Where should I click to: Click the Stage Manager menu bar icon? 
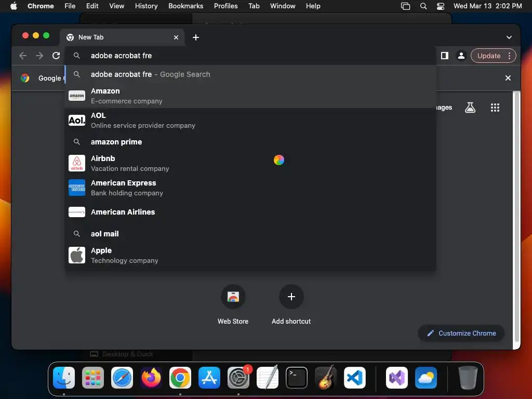pyautogui.click(x=405, y=6)
